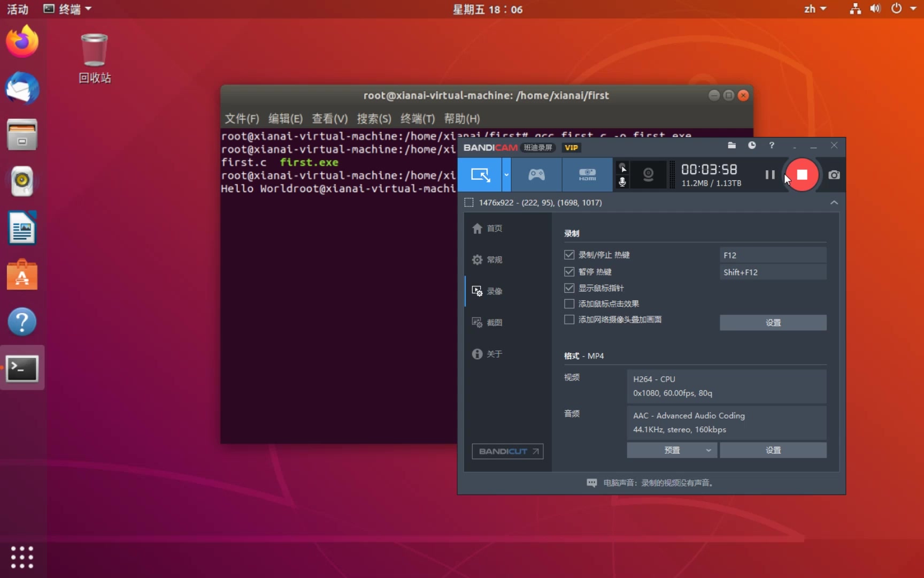
Task: Click the AAC - Advanced Audio Coding box
Action: (726, 422)
